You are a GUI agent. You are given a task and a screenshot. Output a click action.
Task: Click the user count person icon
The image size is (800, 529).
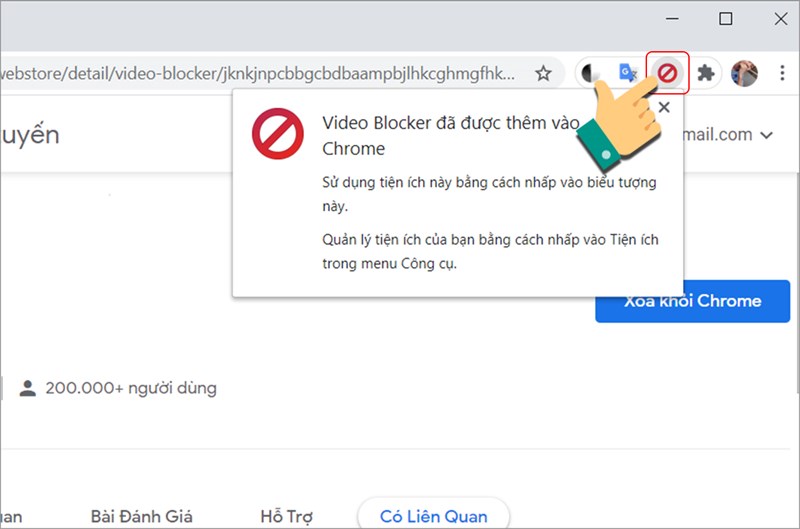click(x=28, y=388)
